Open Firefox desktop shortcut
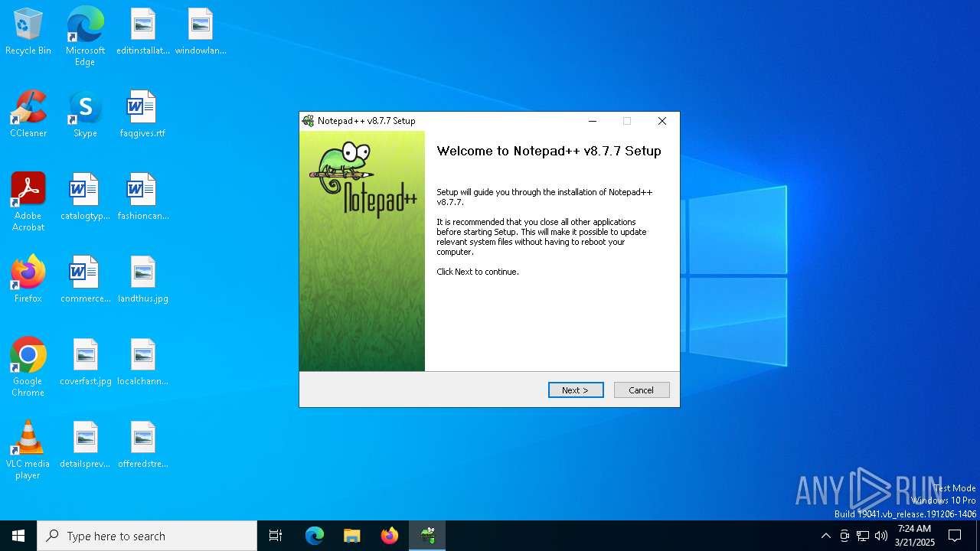This screenshot has width=980, height=551. point(28,280)
